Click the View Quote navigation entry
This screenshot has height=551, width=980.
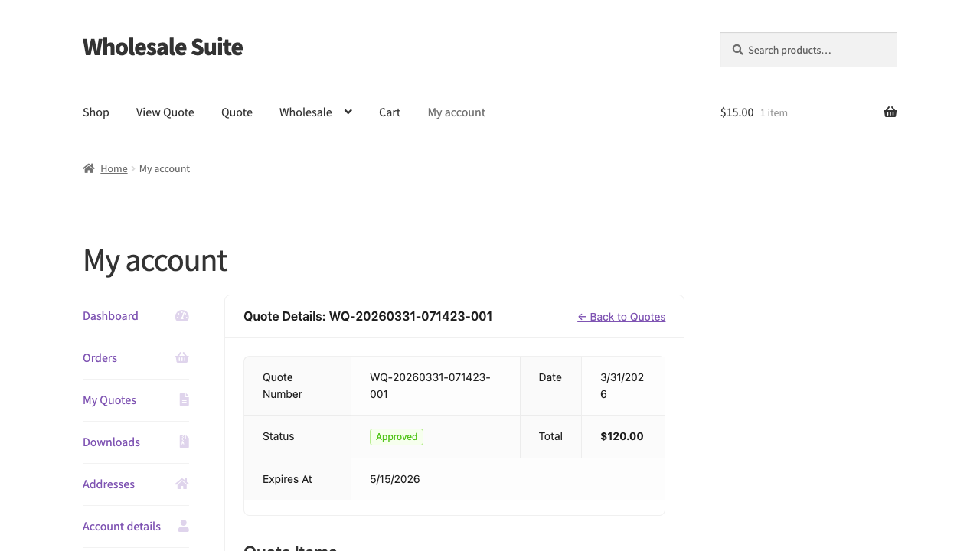165,112
